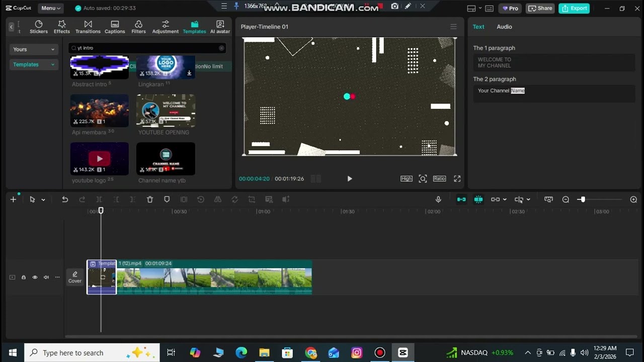This screenshot has width=644, height=362.
Task: Expand the Templates category dropdown
Action: point(34,64)
